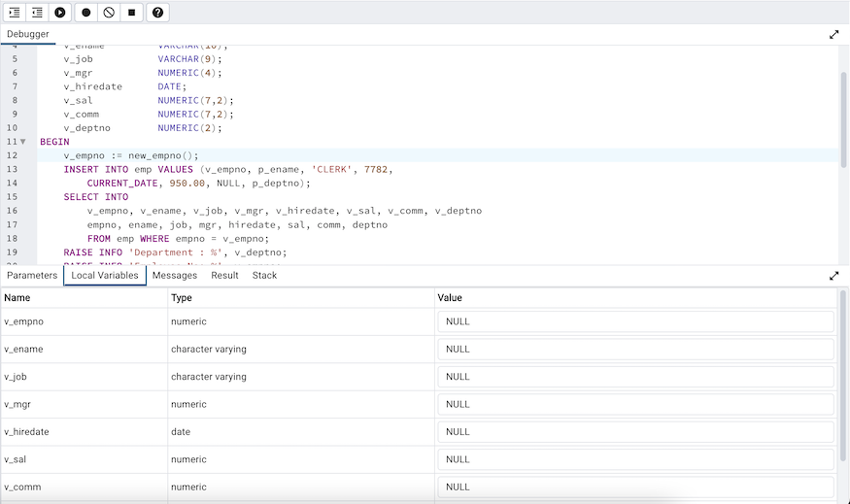Switch to the Parameters tab
This screenshot has height=504, width=850.
[32, 276]
